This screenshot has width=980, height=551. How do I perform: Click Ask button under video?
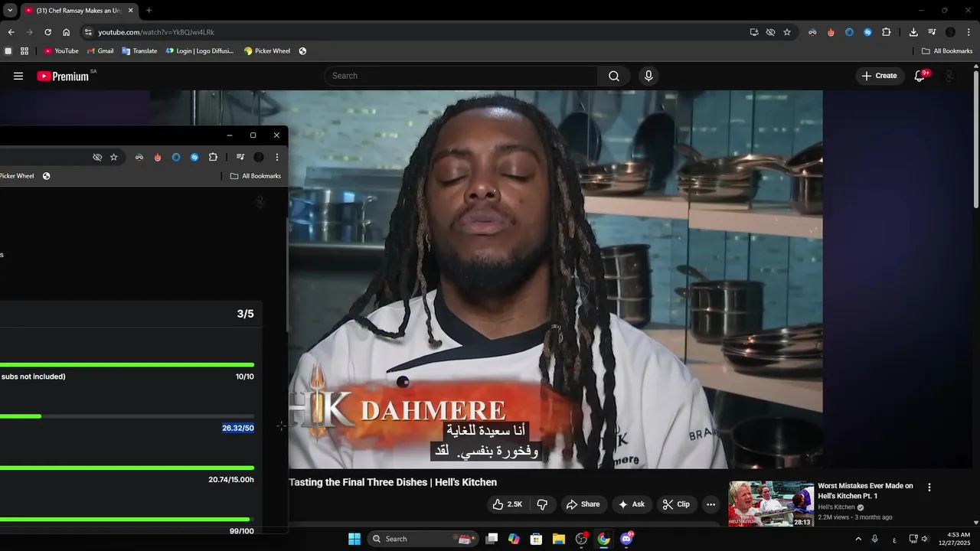pyautogui.click(x=632, y=504)
